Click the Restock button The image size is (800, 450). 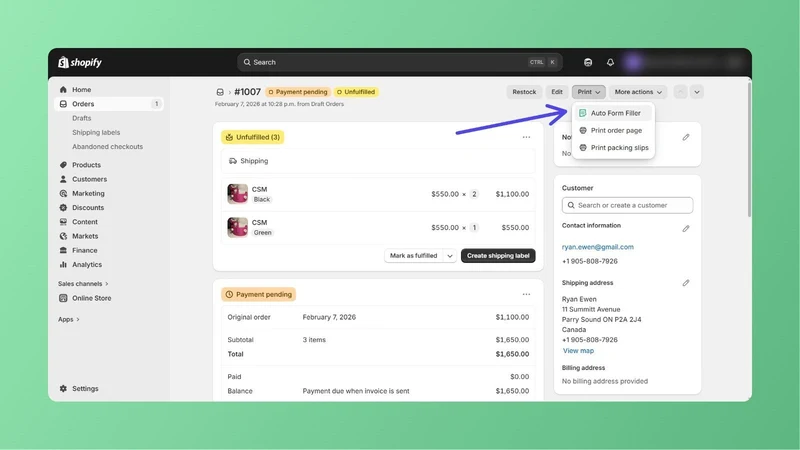[x=524, y=92]
